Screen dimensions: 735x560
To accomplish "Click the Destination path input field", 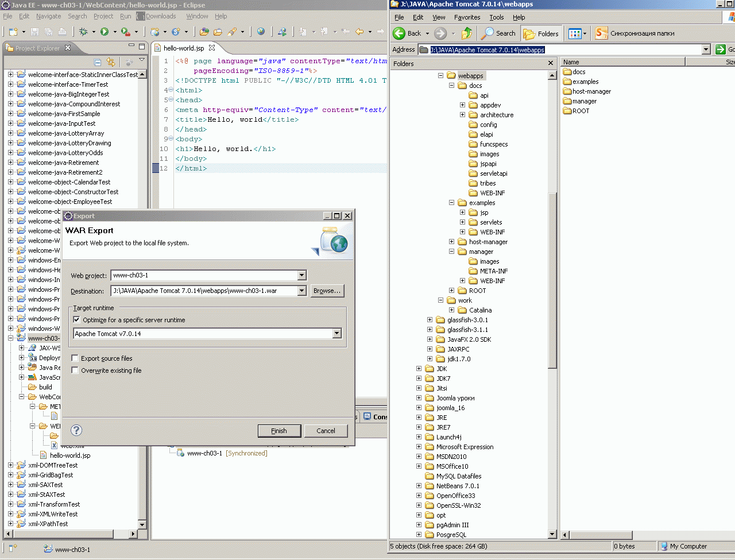I will [204, 291].
